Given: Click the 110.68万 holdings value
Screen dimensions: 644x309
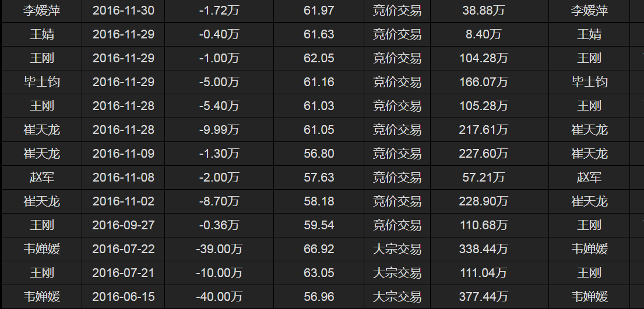Looking at the screenshot, I should click(483, 225).
